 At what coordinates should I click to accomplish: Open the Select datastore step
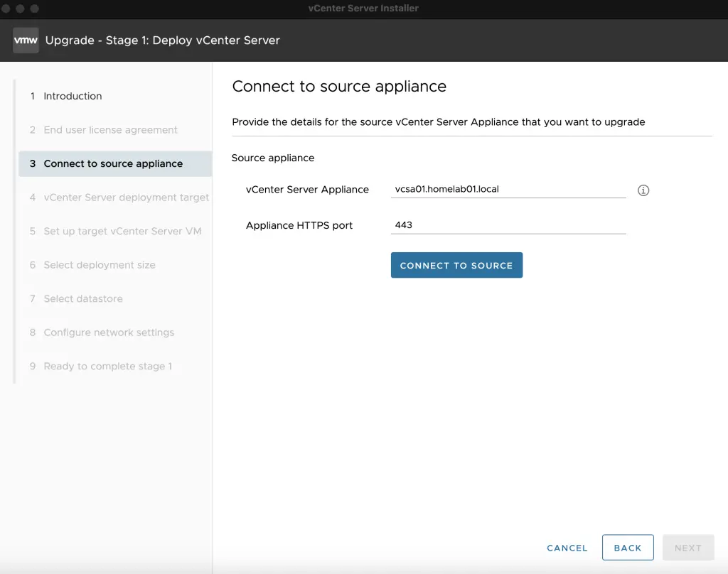click(x=82, y=298)
